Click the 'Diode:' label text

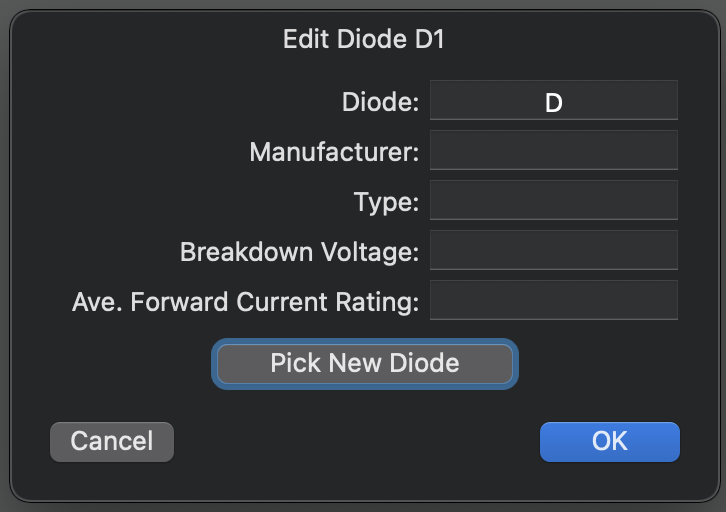click(x=380, y=102)
